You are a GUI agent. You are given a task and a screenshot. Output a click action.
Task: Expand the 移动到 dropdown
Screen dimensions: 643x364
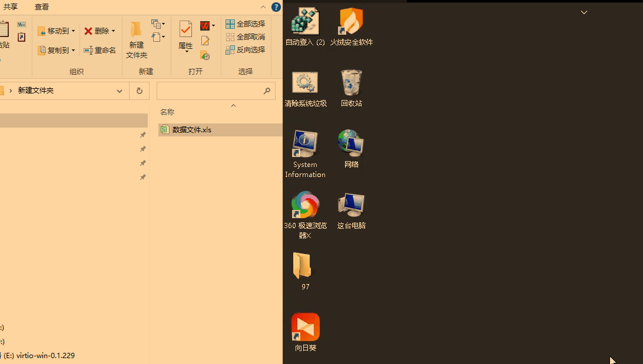click(x=74, y=31)
